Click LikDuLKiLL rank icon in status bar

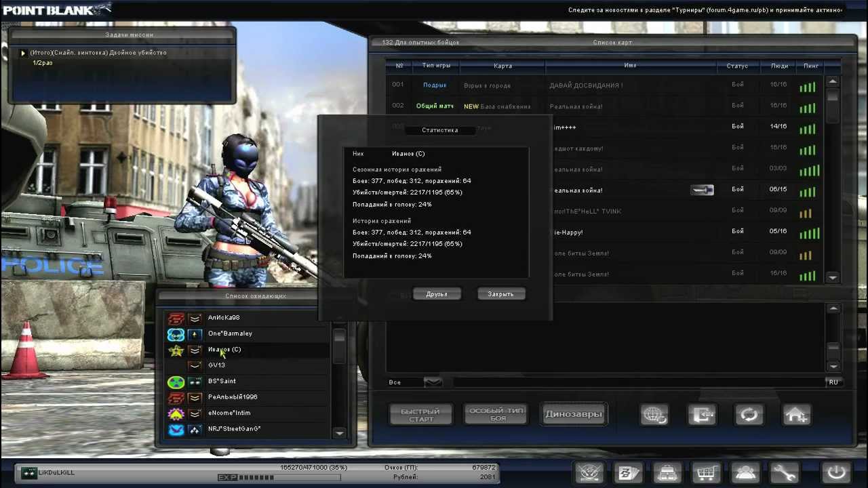(28, 472)
